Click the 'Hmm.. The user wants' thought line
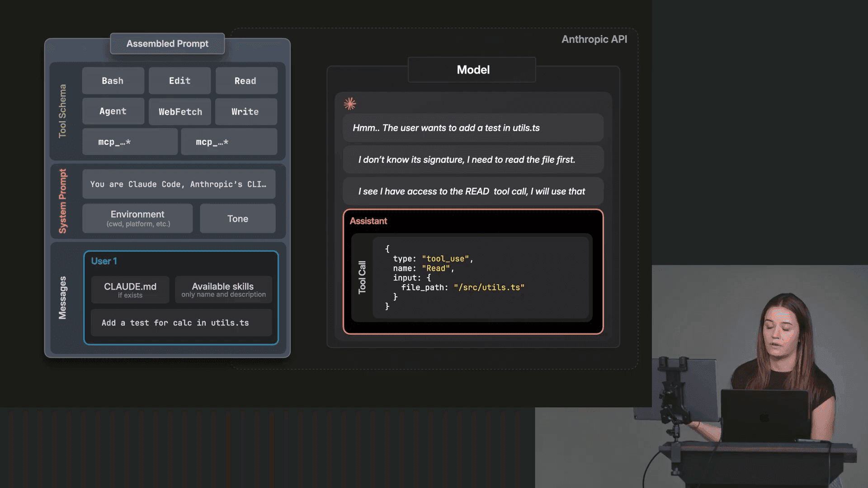 click(473, 128)
